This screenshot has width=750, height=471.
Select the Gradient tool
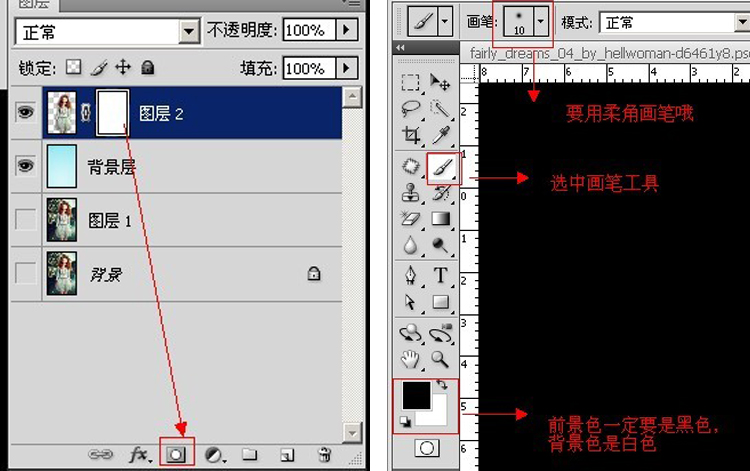(440, 219)
